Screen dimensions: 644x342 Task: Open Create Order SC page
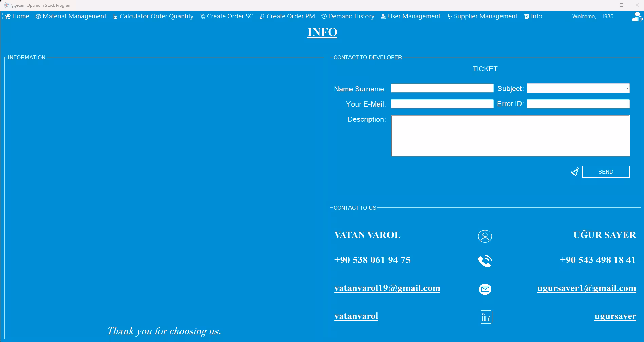227,16
